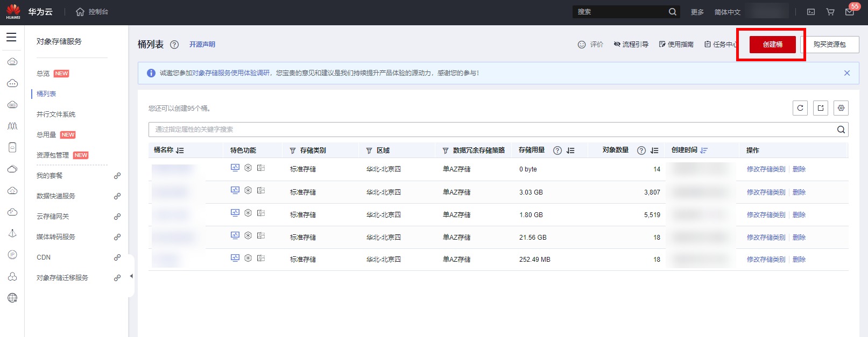This screenshot has width=868, height=337.
Task: Open 资源包管理 in the sidebar
Action: point(53,155)
